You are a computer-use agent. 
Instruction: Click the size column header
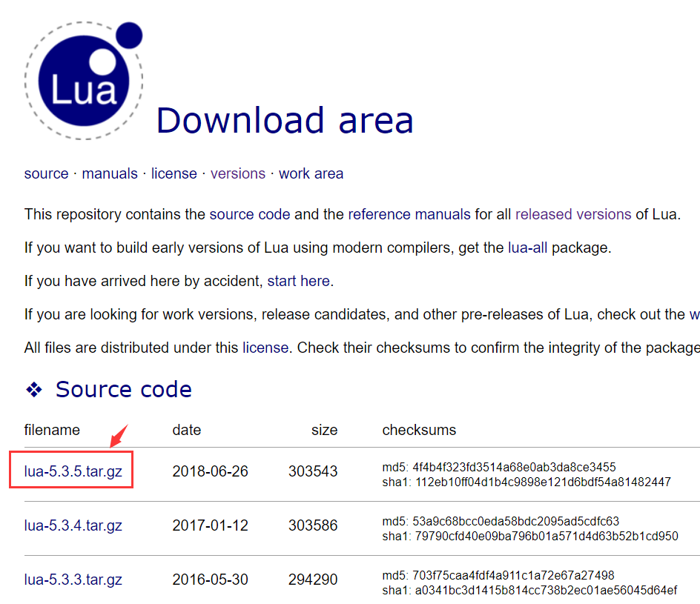(x=325, y=430)
